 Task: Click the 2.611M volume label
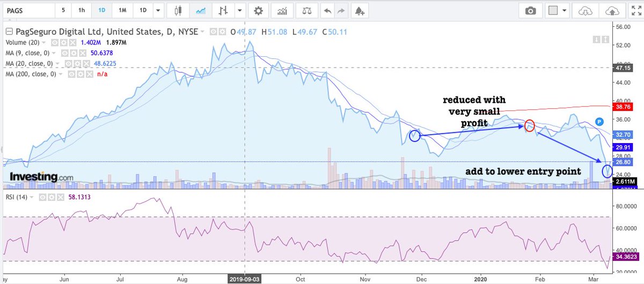point(626,182)
